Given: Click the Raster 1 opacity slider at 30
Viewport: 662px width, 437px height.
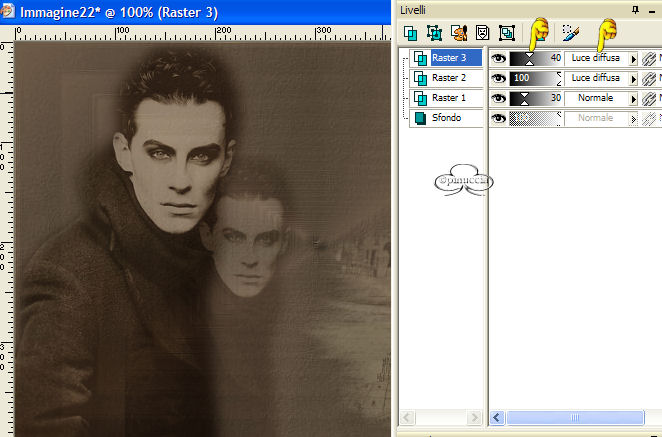Looking at the screenshot, I should pos(536,98).
